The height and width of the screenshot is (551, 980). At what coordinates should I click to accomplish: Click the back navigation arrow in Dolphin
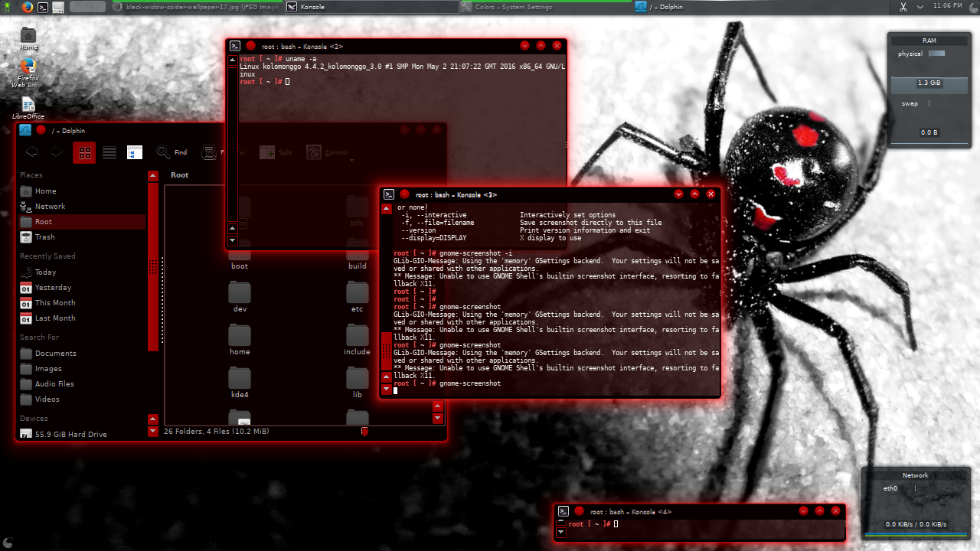[31, 152]
